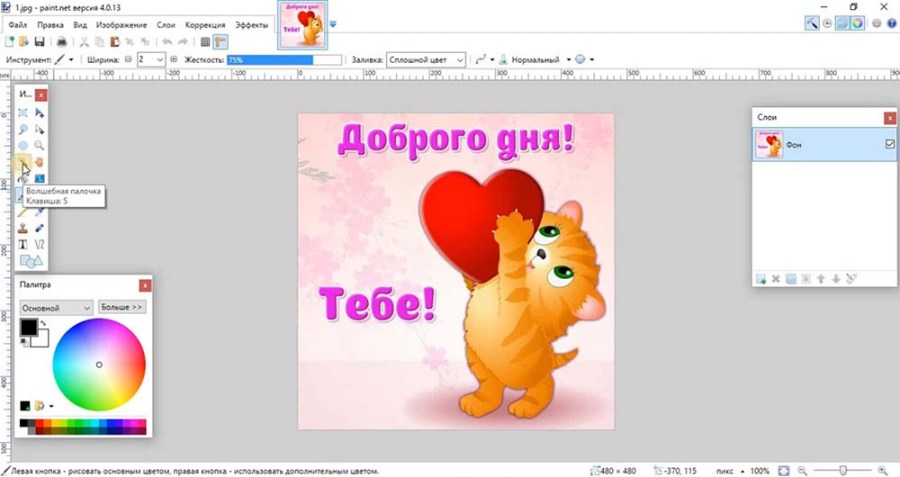The width and height of the screenshot is (900, 477).
Task: Open the Вид menu
Action: tap(80, 25)
